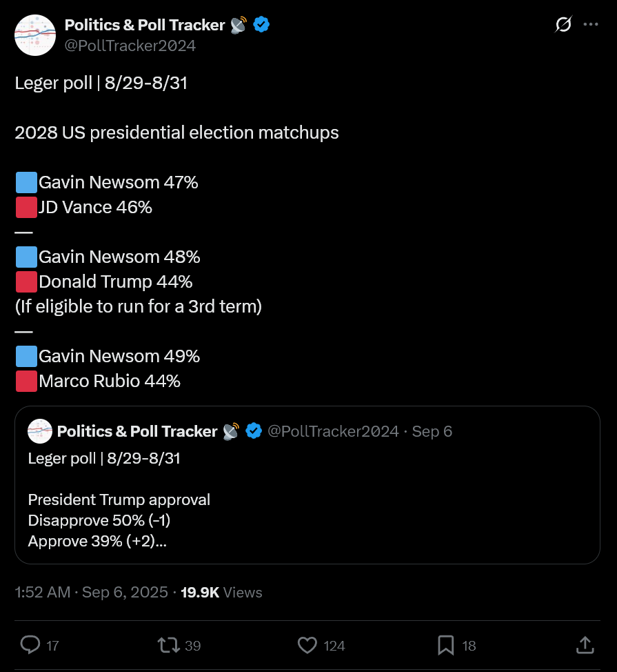Open the share post icon
617x672 pixels.
tap(585, 645)
